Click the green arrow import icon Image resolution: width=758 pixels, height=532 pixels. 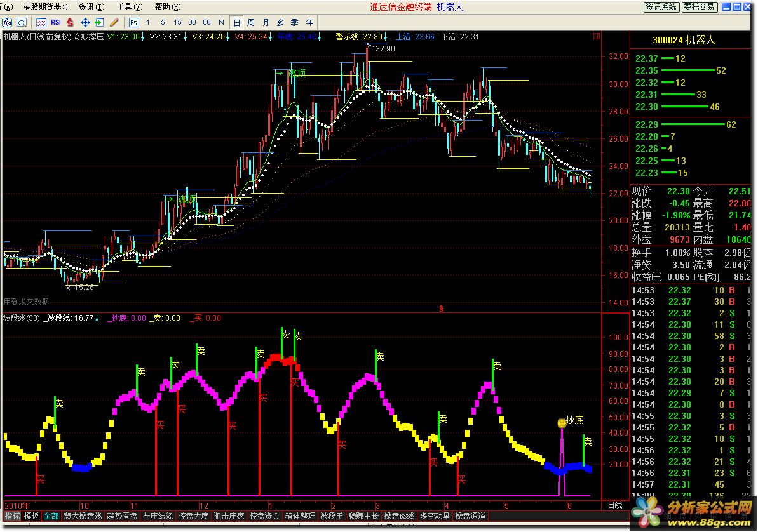99,23
